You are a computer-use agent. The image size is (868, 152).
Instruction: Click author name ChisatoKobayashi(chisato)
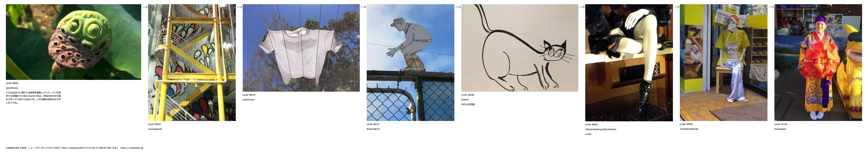point(600,129)
